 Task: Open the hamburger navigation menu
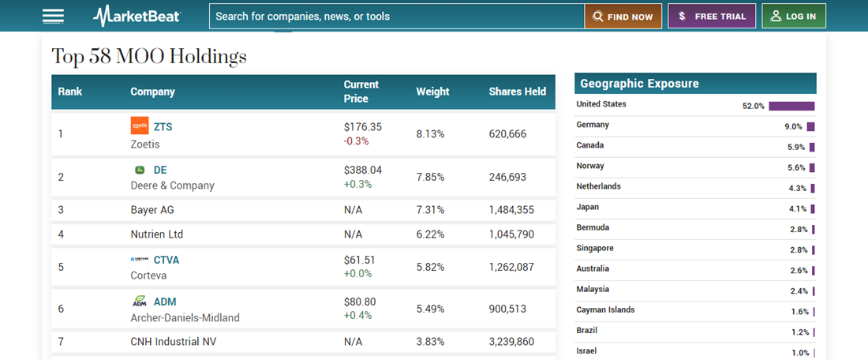pyautogui.click(x=54, y=16)
